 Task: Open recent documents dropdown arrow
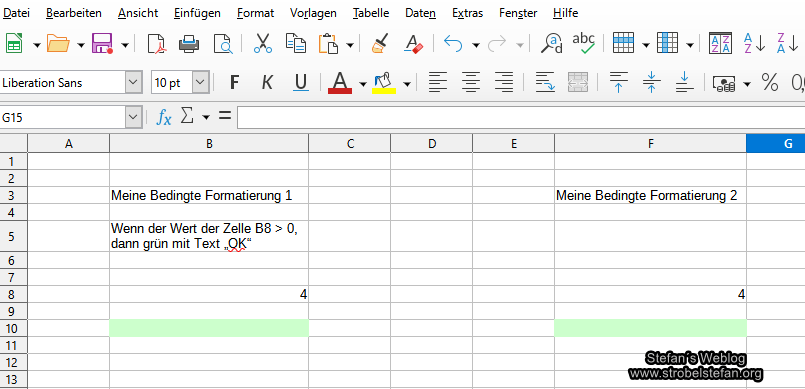pyautogui.click(x=81, y=45)
